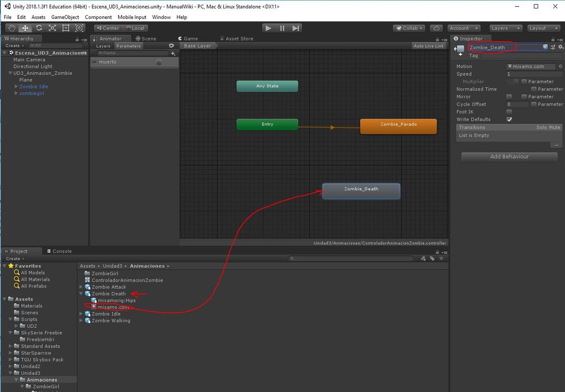565x392 pixels.
Task: Enable the Foot IK checkbox
Action: [509, 112]
